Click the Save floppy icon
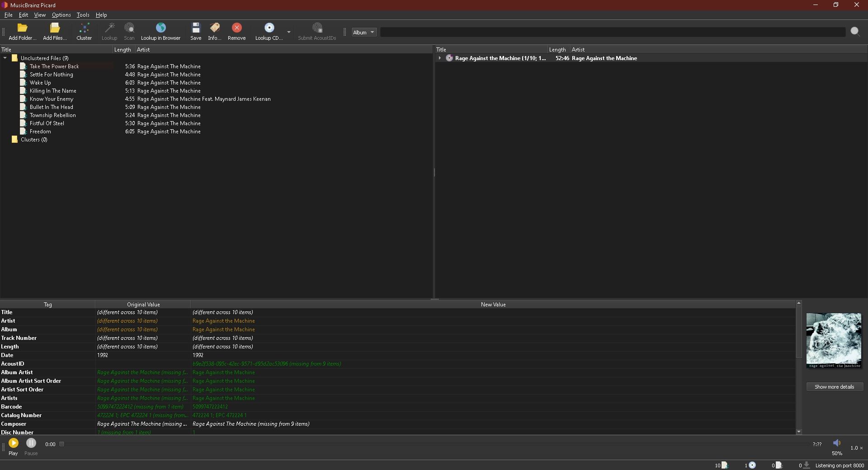 [x=196, y=28]
